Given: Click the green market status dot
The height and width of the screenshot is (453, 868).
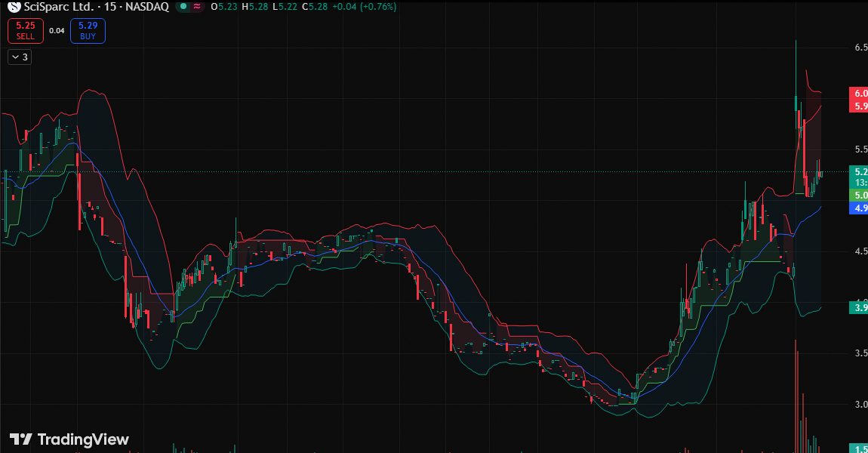Looking at the screenshot, I should (183, 7).
